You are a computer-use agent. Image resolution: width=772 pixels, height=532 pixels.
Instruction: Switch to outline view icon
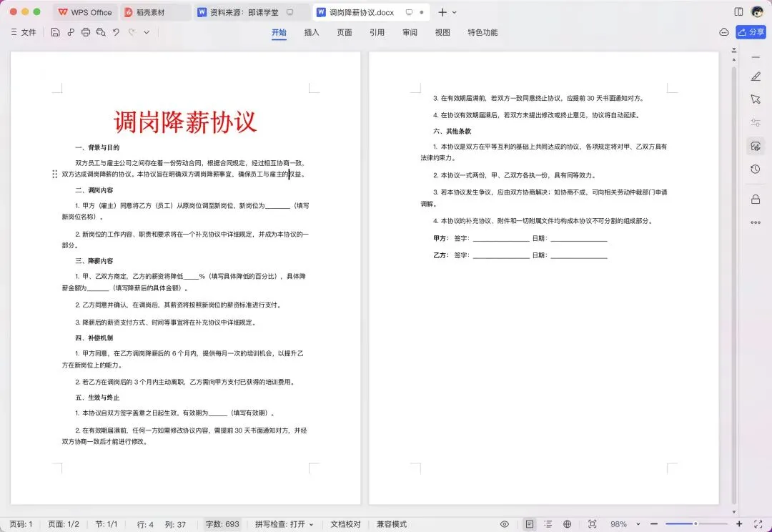point(548,524)
